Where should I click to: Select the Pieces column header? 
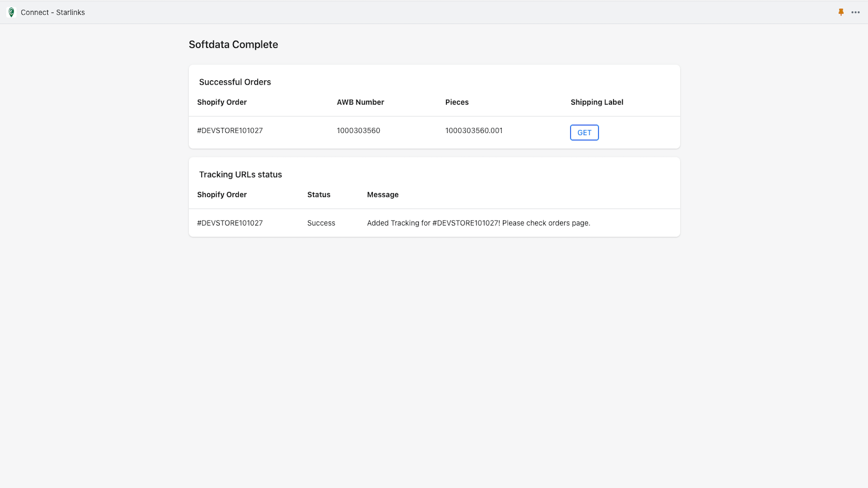point(457,102)
